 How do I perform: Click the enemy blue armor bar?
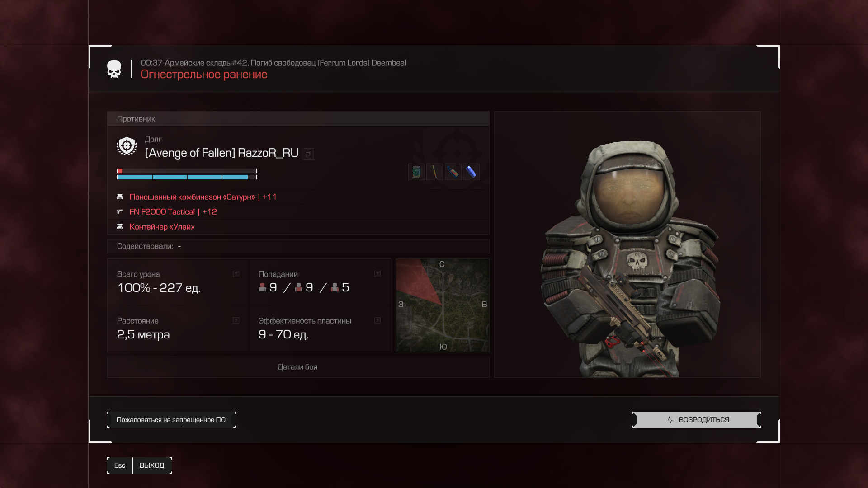pos(187,177)
